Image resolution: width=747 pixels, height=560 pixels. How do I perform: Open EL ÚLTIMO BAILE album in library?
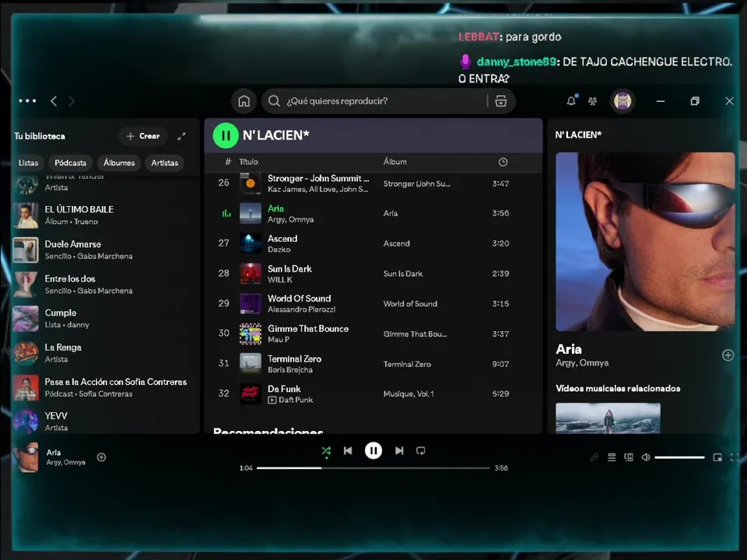(105, 215)
